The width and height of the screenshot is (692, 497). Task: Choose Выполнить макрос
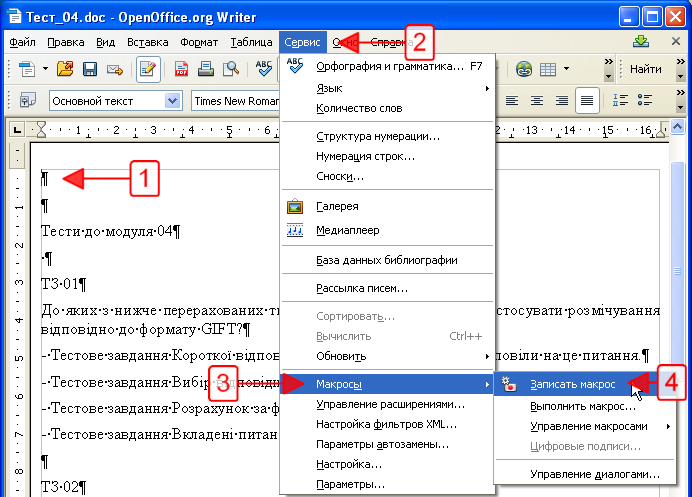(x=585, y=406)
